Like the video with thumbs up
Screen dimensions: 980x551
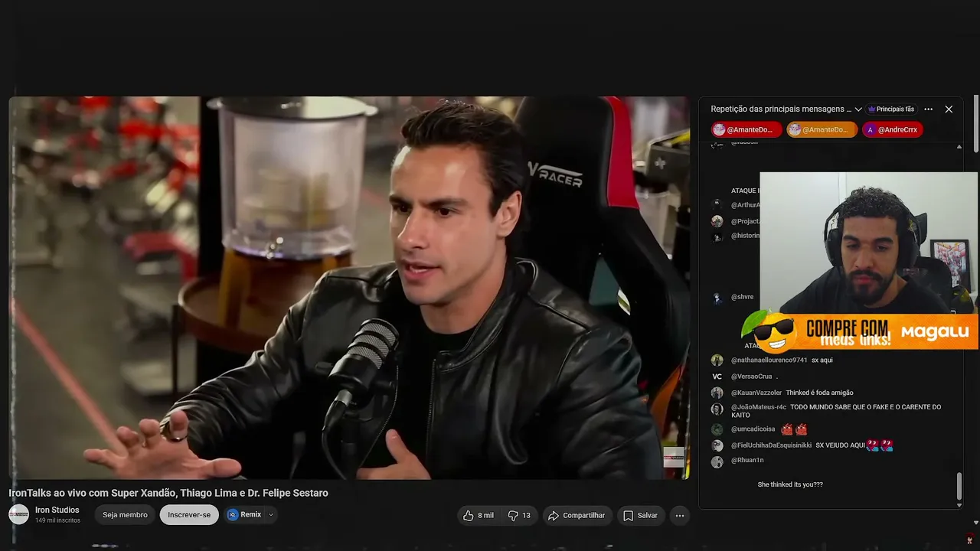coord(479,516)
